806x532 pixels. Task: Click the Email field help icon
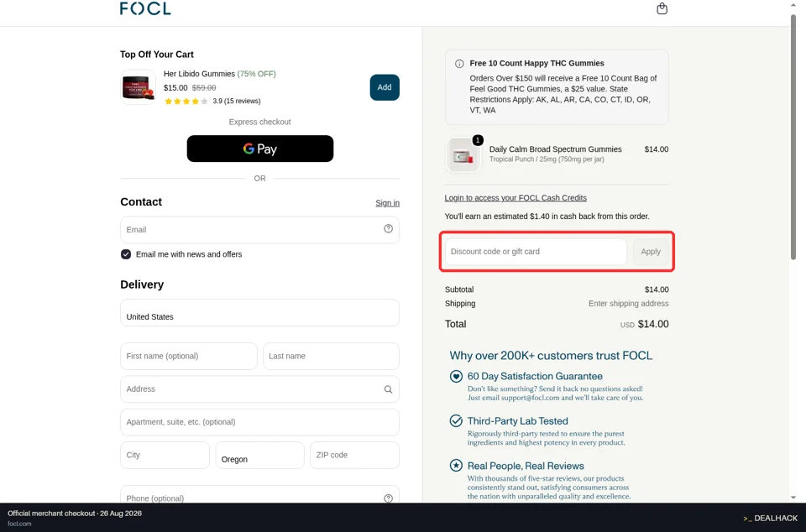(388, 229)
